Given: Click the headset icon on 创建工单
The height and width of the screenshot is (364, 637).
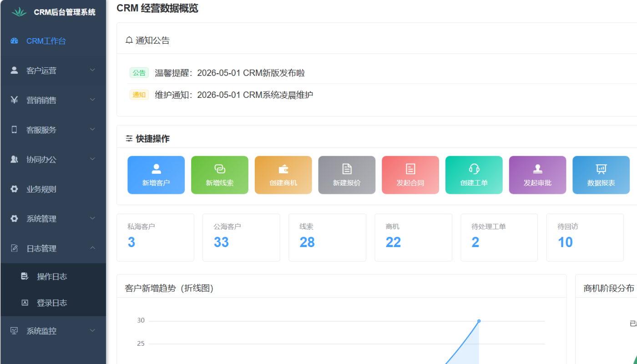Looking at the screenshot, I should click(x=474, y=169).
